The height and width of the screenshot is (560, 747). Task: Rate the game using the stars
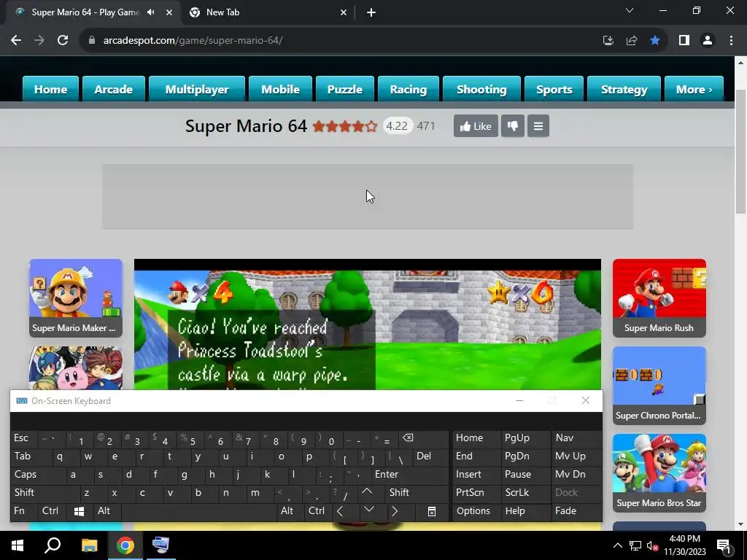345,126
